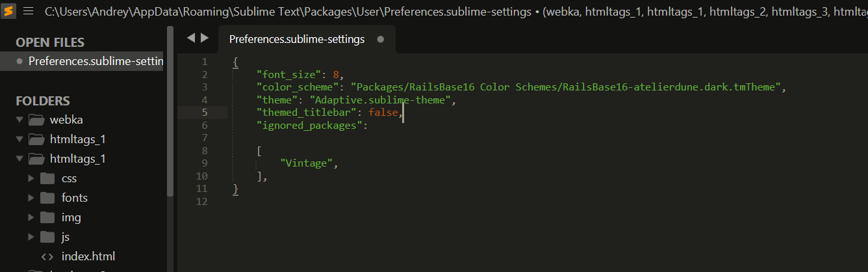The image size is (868, 272).
Task: Click the css folder icon
Action: point(47,178)
